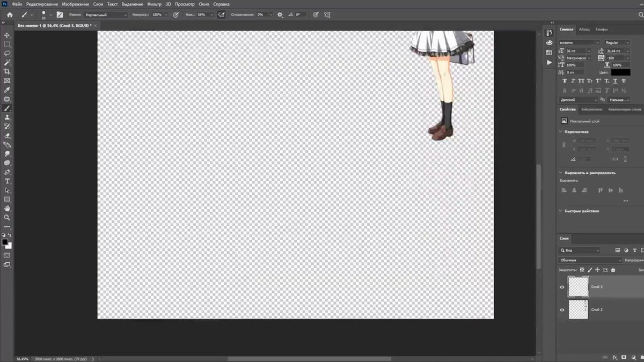Screen dimensions: 644x362
Task: Switch to the Абзац tab
Action: click(x=584, y=29)
